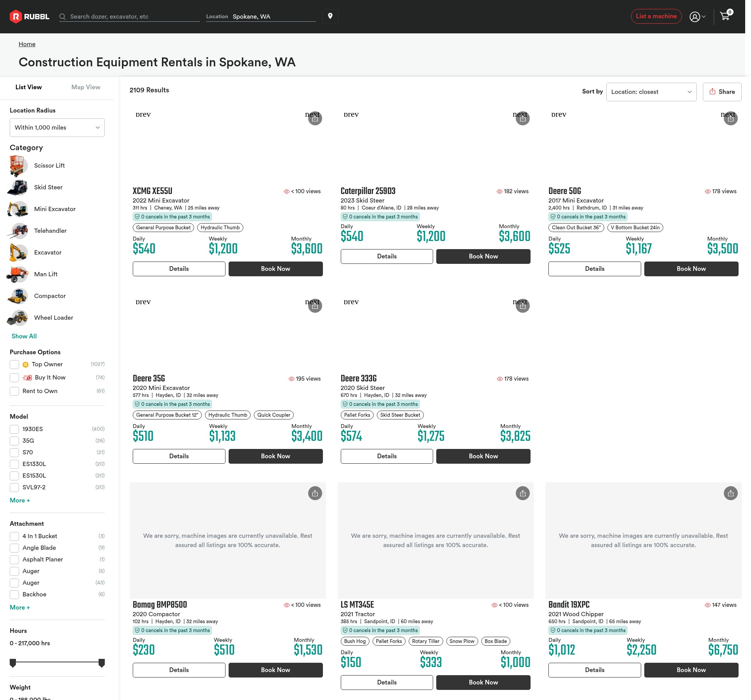Image resolution: width=751 pixels, height=700 pixels.
Task: Open the Location Radius dropdown
Action: (57, 128)
